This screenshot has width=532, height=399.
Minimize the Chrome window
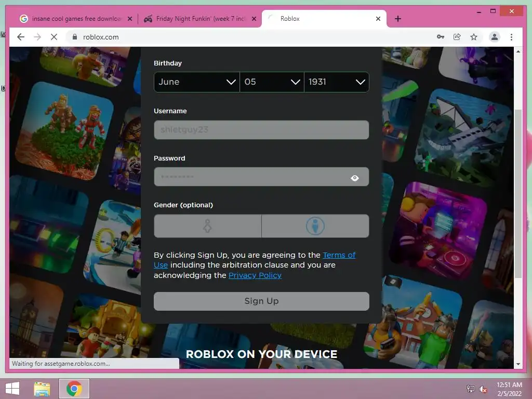(x=478, y=11)
